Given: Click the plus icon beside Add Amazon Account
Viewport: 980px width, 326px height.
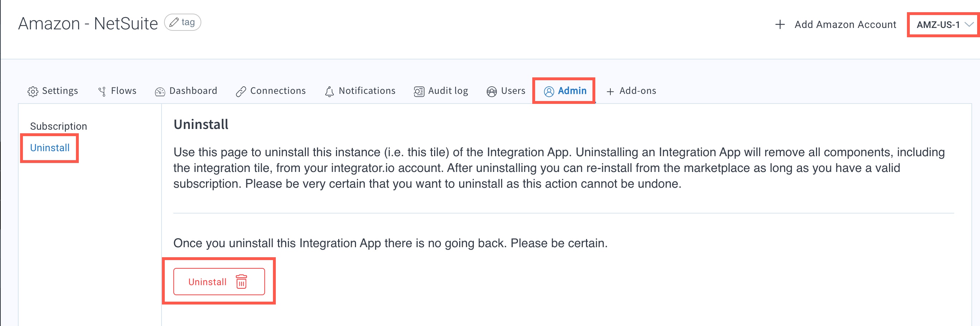Looking at the screenshot, I should tap(780, 25).
